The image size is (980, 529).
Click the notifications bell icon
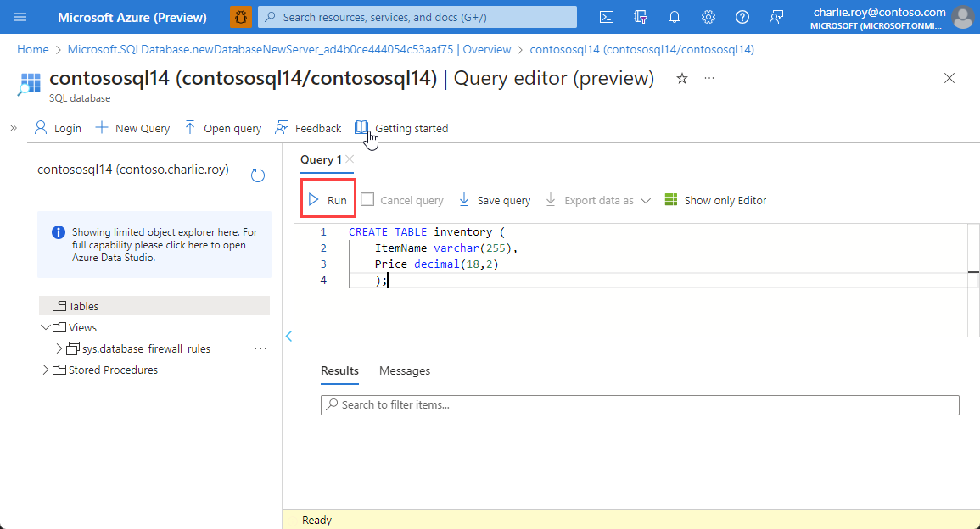point(675,17)
